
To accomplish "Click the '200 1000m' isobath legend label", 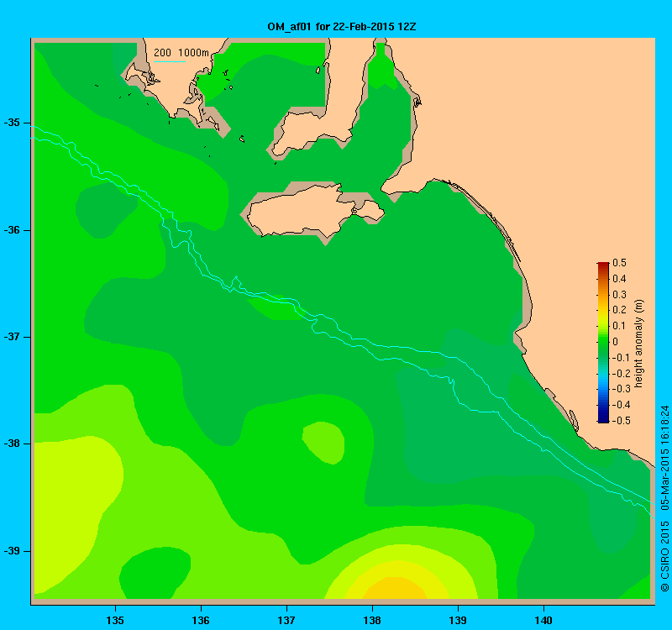I will (x=181, y=53).
